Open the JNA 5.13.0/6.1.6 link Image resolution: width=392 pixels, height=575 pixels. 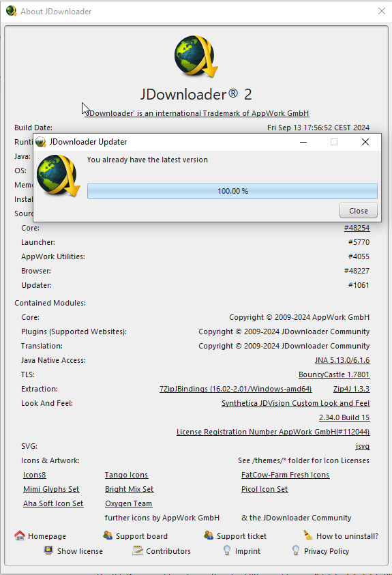click(342, 360)
